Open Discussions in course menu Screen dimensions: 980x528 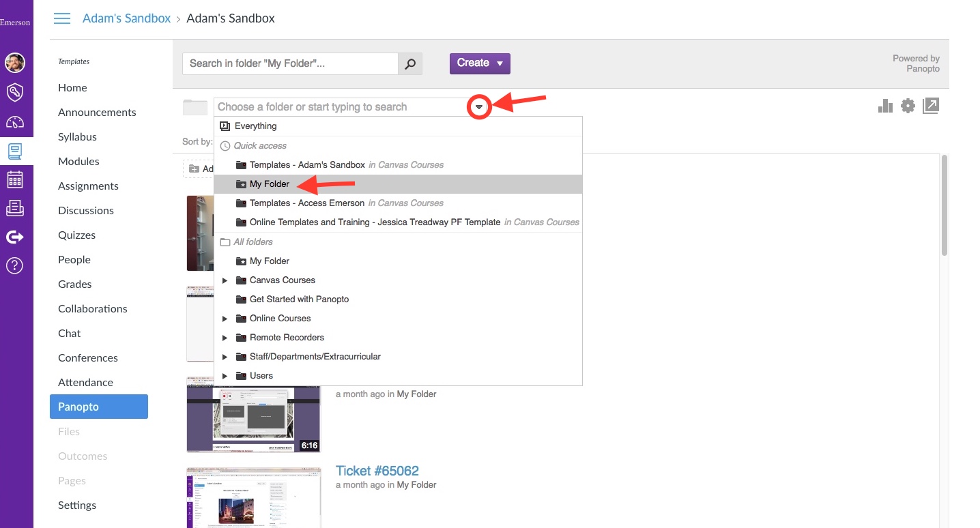coord(86,211)
